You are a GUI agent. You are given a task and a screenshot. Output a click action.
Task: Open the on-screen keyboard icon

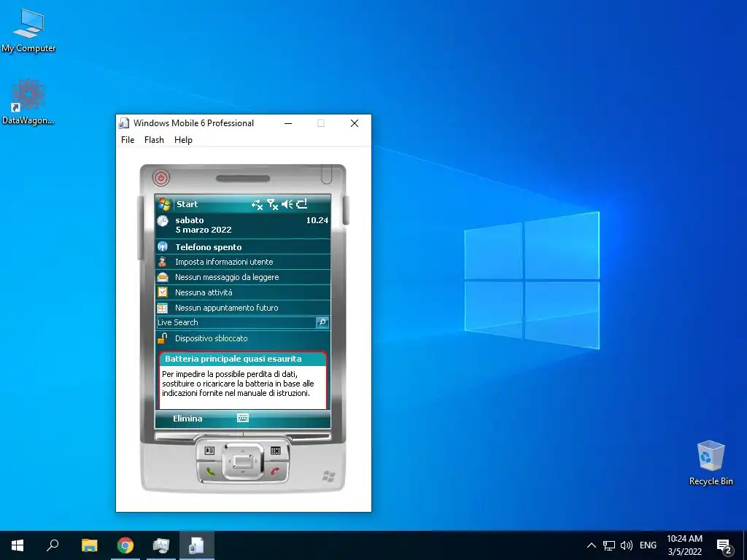[243, 418]
